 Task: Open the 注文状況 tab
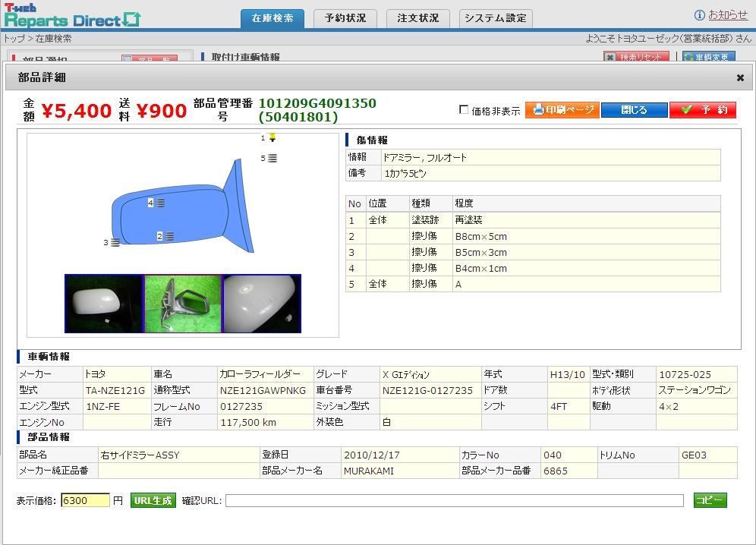point(418,18)
